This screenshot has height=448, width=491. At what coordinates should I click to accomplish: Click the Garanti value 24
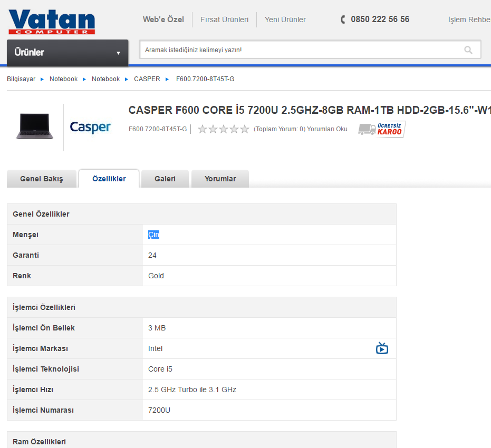coord(152,255)
